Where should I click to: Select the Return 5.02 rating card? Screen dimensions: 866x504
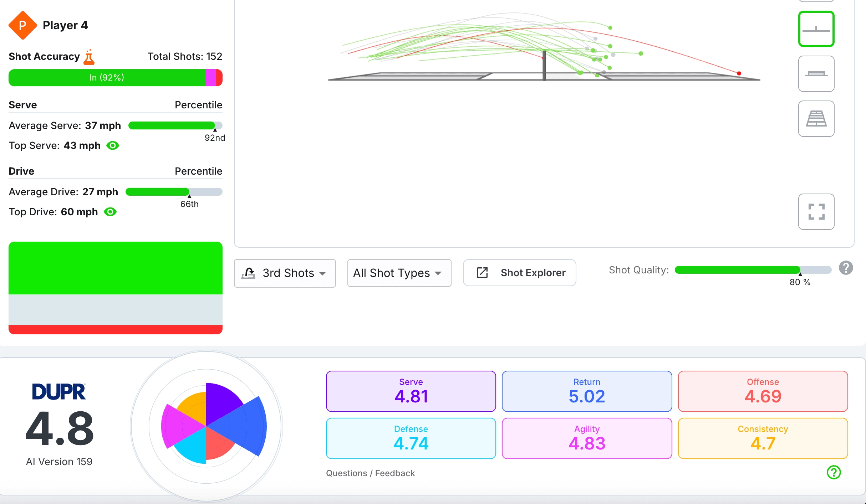point(587,391)
